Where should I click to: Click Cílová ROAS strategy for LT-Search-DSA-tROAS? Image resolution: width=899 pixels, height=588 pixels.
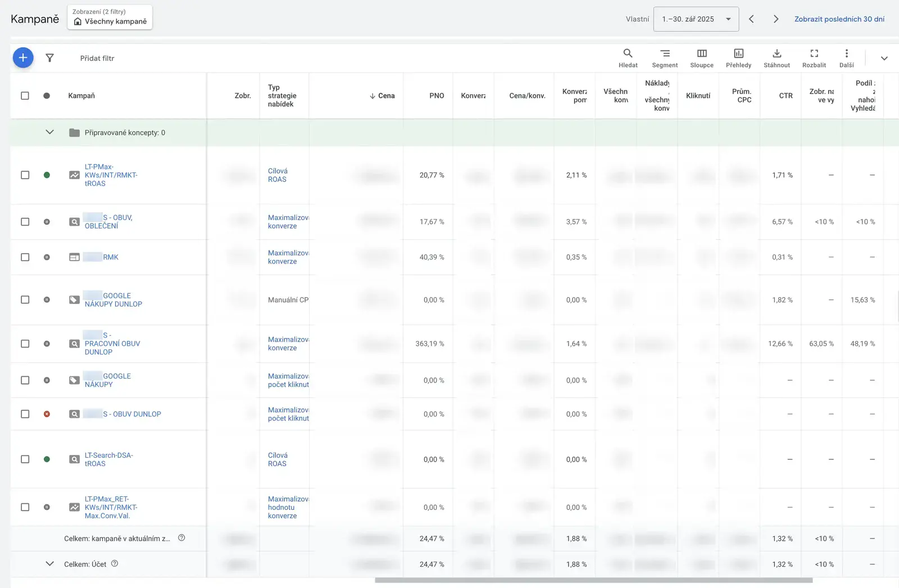pyautogui.click(x=278, y=459)
